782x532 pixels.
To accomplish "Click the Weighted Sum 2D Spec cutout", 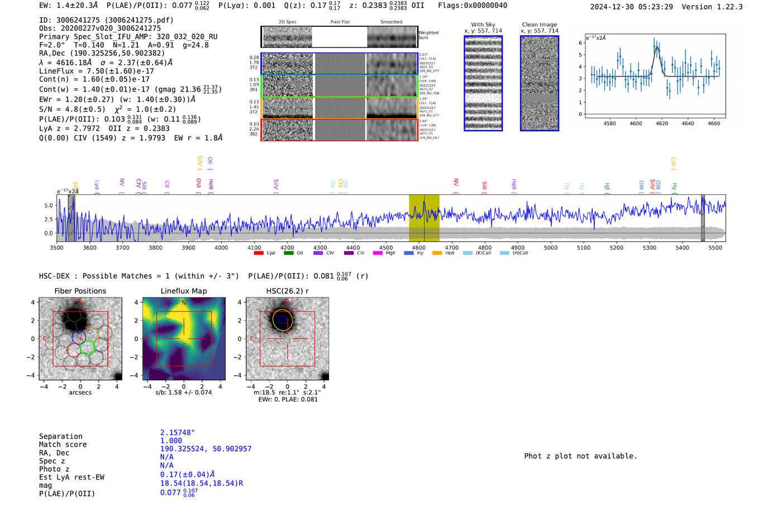I will pyautogui.click(x=288, y=37).
